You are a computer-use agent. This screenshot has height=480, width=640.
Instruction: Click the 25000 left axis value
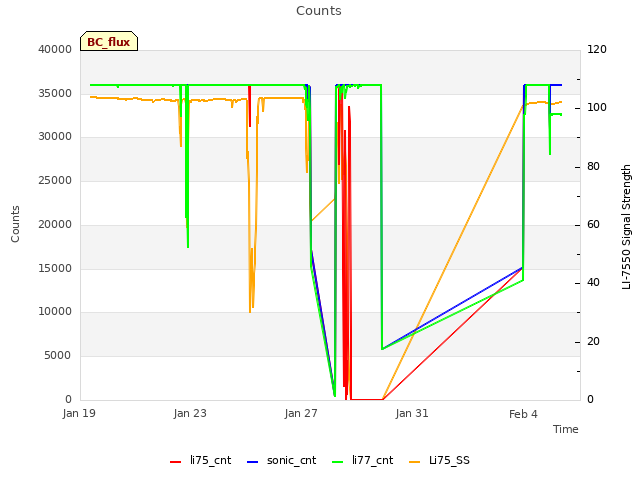click(x=55, y=180)
